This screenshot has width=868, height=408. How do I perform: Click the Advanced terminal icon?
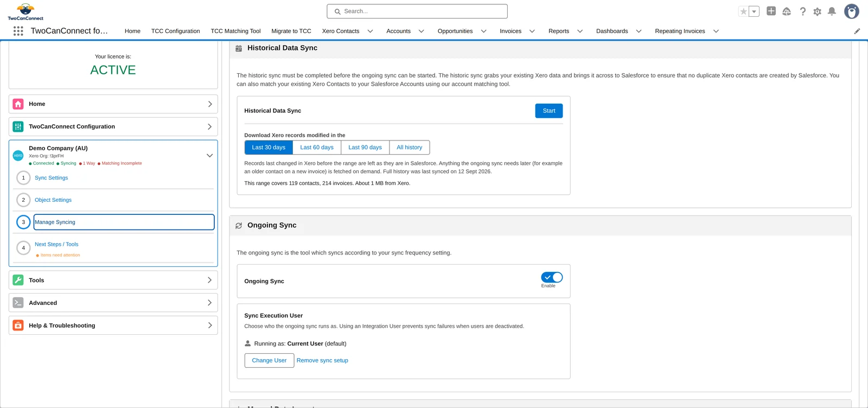(18, 303)
